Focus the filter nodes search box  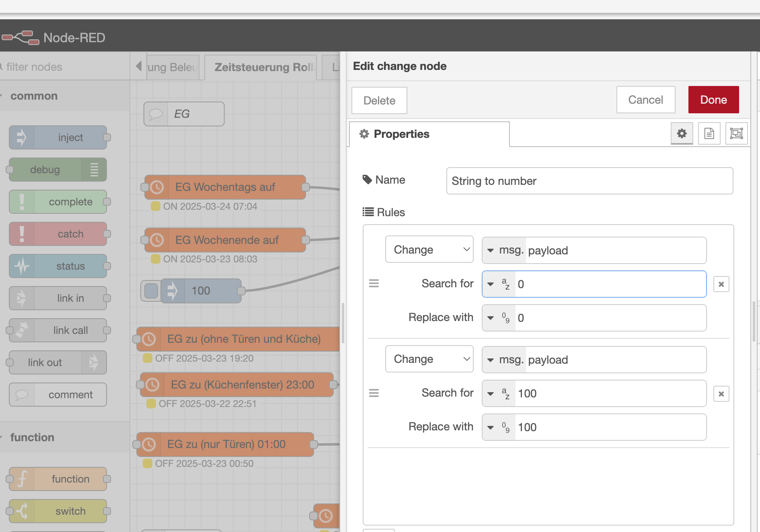pyautogui.click(x=64, y=67)
